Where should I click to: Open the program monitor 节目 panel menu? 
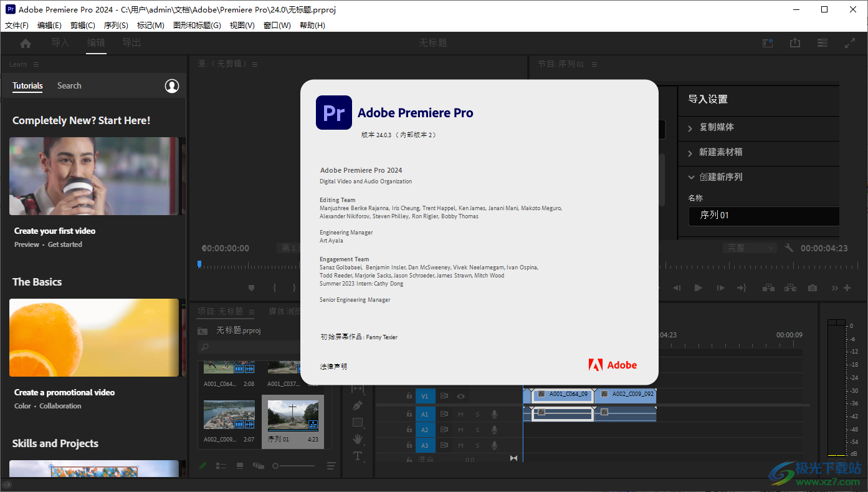[x=594, y=64]
